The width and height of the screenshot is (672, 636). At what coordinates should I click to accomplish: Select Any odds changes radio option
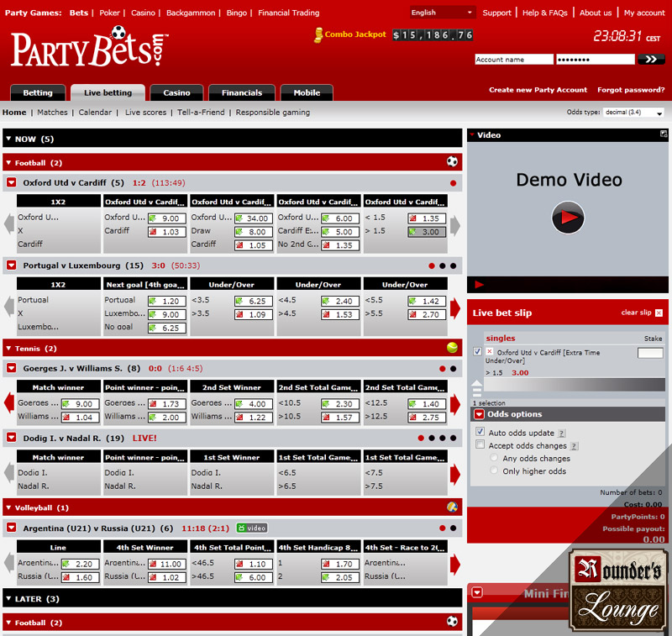(494, 458)
